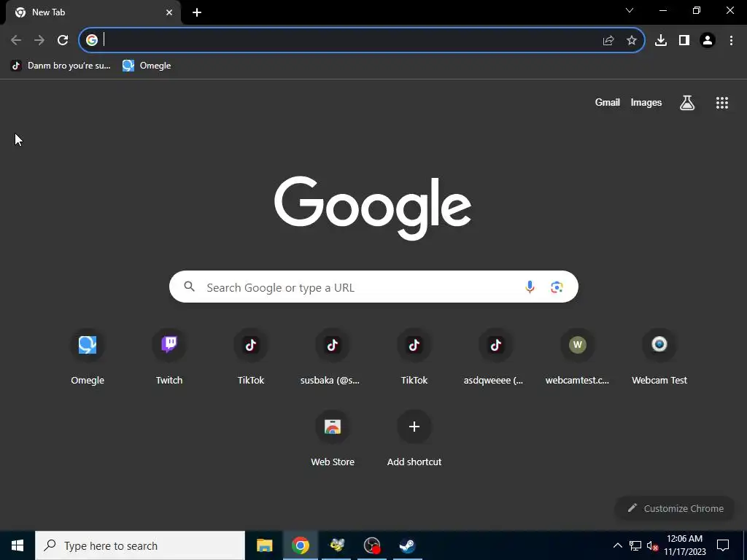Click the Windows taskbar search box
Viewport: 747px width, 560px height.
pyautogui.click(x=140, y=545)
